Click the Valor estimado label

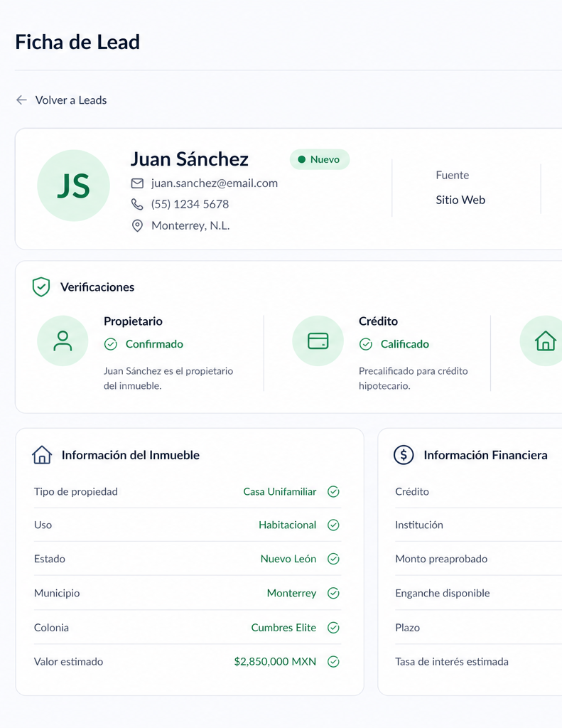69,662
